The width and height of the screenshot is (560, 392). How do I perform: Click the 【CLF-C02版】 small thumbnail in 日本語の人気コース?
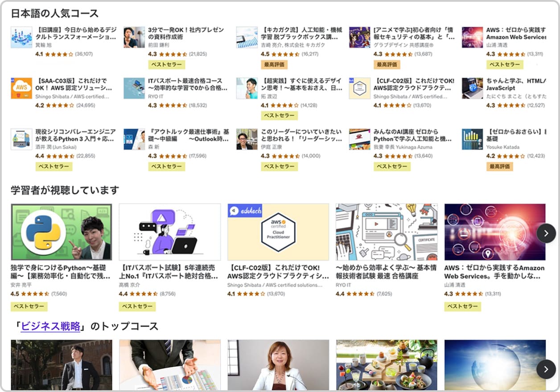click(360, 88)
